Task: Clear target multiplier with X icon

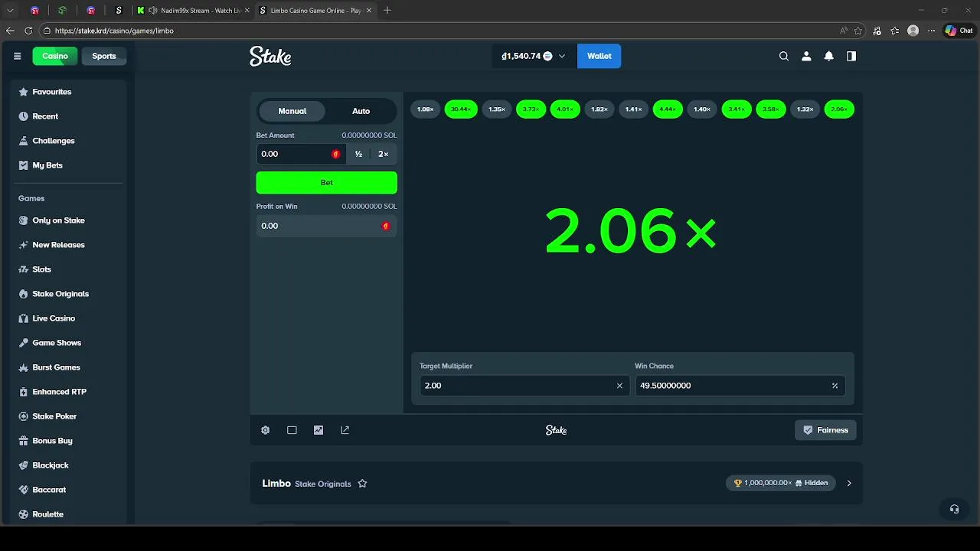Action: click(619, 386)
